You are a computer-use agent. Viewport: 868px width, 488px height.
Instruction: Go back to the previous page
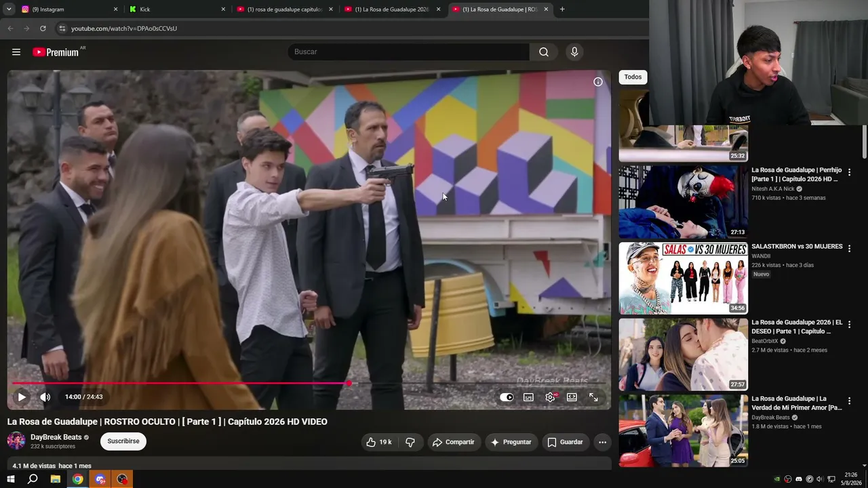click(10, 28)
